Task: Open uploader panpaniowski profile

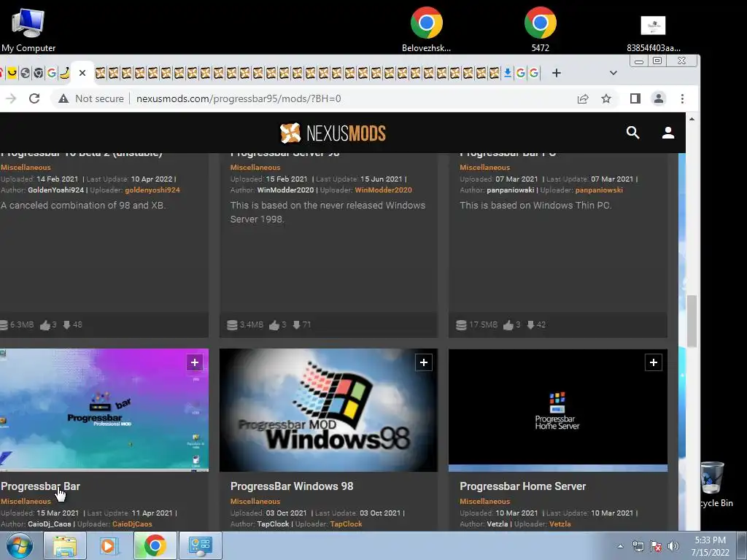Action: 599,190
